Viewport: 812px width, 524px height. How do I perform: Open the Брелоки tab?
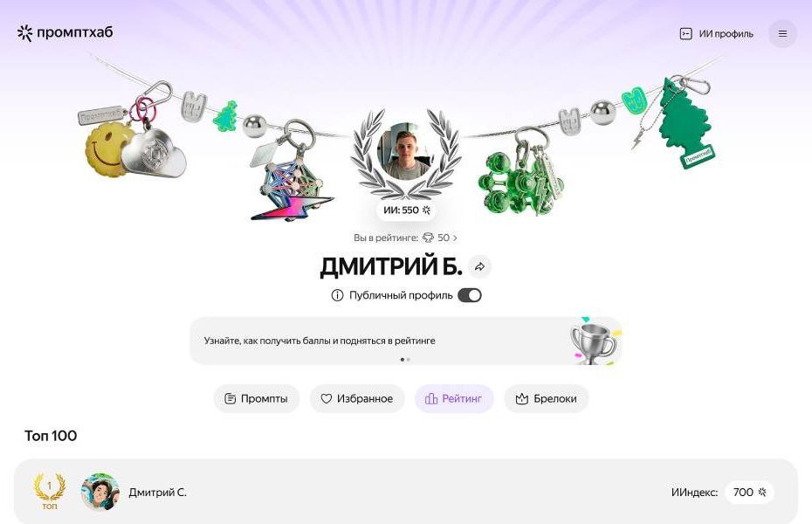[x=547, y=399]
